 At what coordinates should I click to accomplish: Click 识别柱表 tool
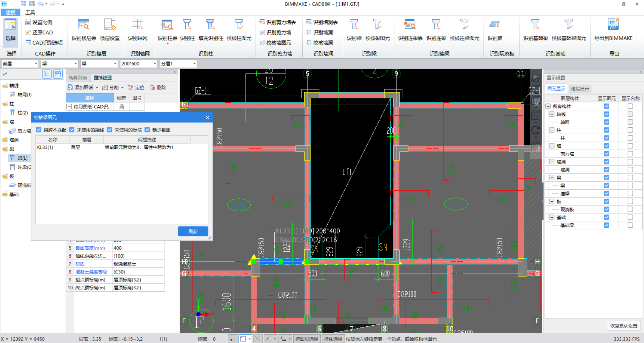point(167,30)
